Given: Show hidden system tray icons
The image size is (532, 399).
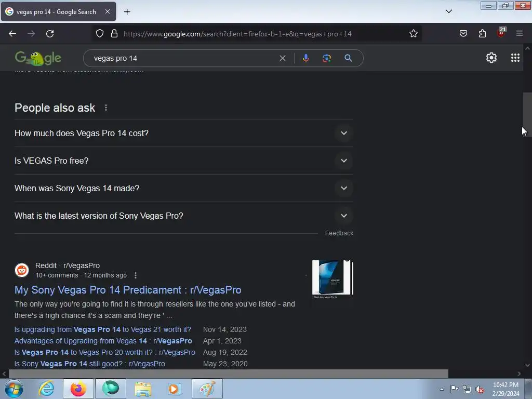Looking at the screenshot, I should click(442, 389).
